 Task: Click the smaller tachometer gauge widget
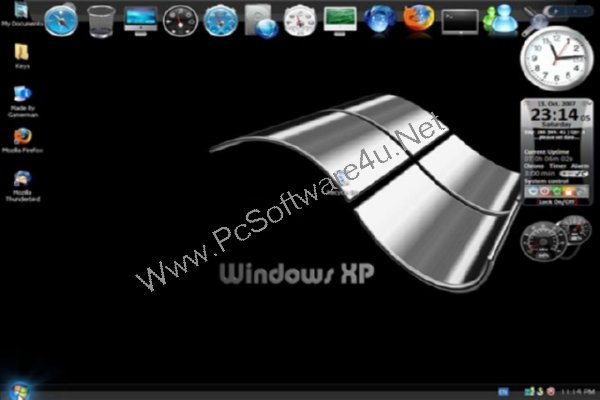(576, 230)
